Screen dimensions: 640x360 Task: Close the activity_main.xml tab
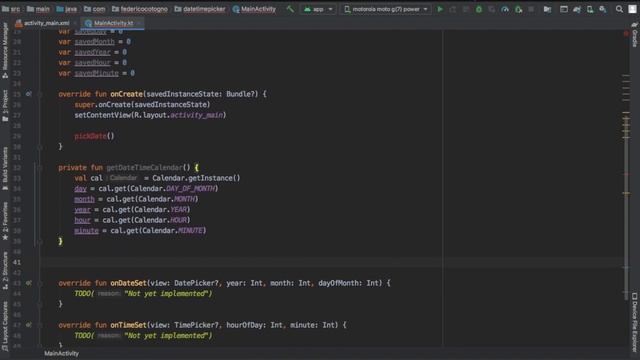(x=75, y=24)
